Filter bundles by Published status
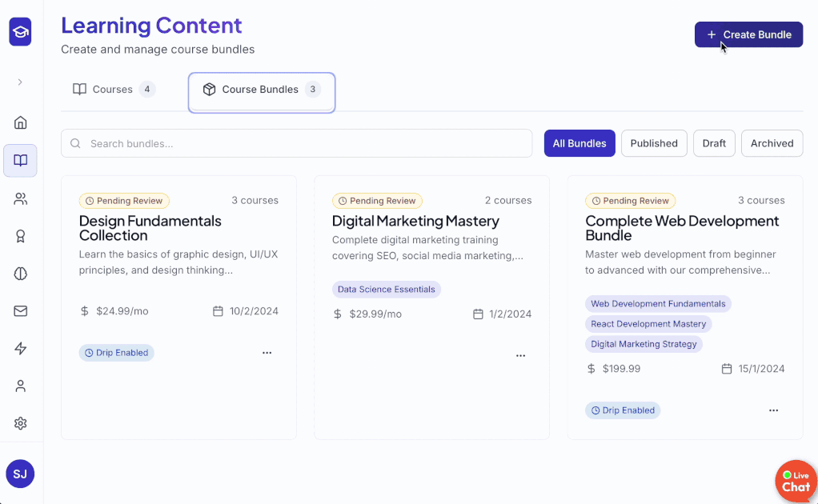 pyautogui.click(x=653, y=143)
